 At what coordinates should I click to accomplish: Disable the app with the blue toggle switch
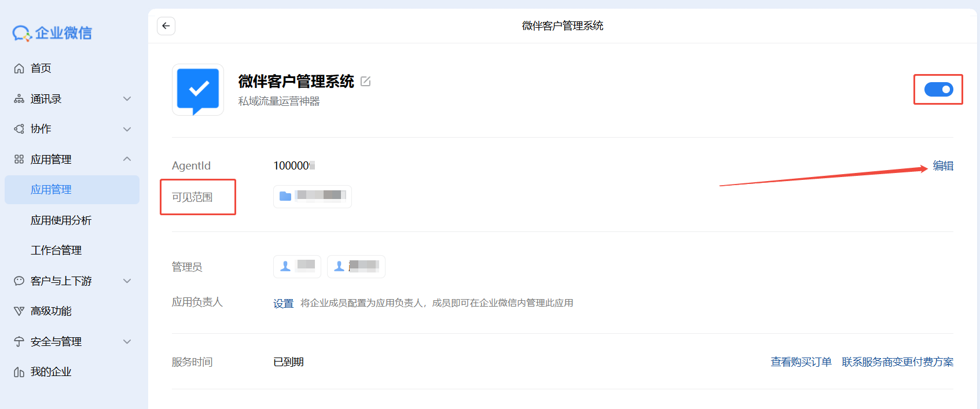(x=938, y=89)
